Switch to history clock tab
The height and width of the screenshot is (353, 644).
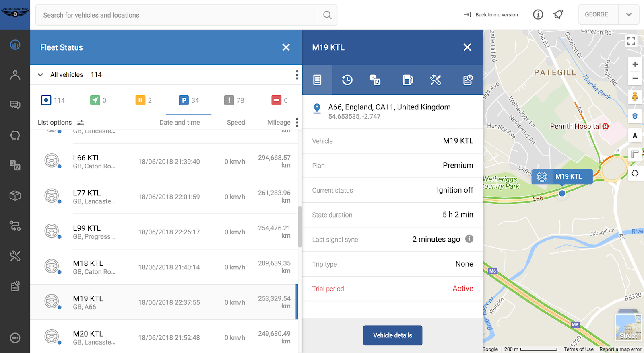click(347, 80)
